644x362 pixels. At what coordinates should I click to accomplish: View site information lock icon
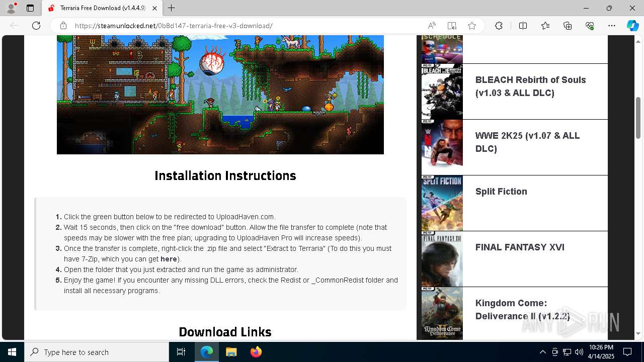[x=63, y=26]
